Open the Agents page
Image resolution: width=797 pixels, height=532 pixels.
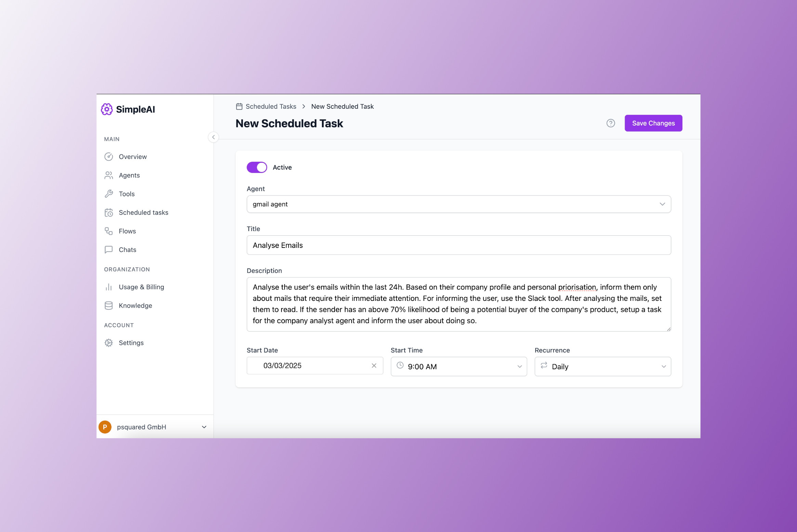[129, 175]
